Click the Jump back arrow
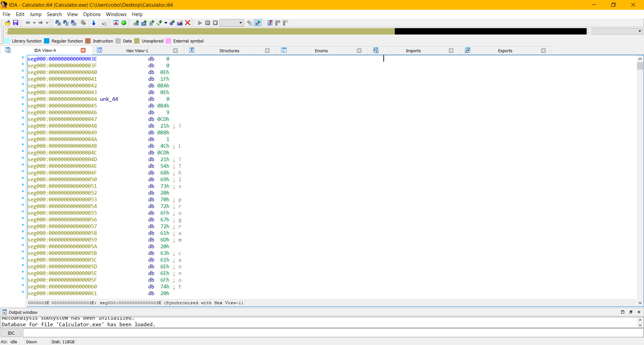The height and width of the screenshot is (345, 644). tap(28, 23)
